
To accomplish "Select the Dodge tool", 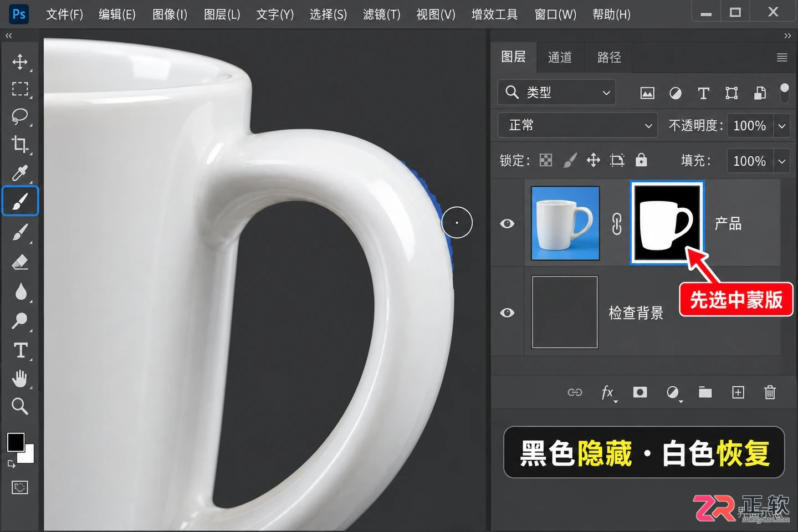I will tap(20, 321).
